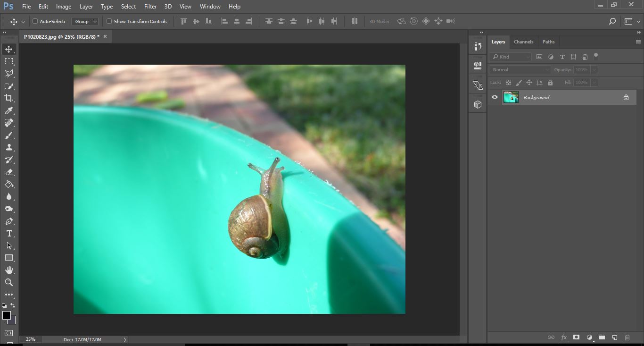The height and width of the screenshot is (346, 644).
Task: Select the Zoom magnifier tool
Action: 9,282
